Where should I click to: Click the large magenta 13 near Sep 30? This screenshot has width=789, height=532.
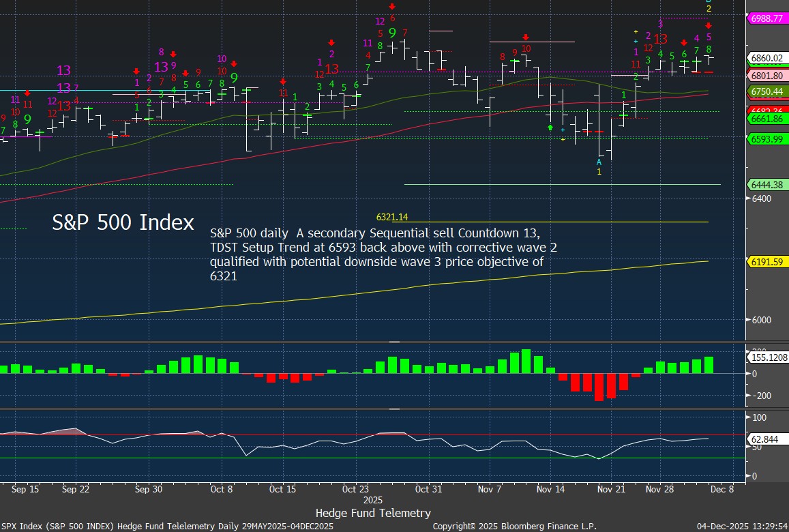[162, 67]
